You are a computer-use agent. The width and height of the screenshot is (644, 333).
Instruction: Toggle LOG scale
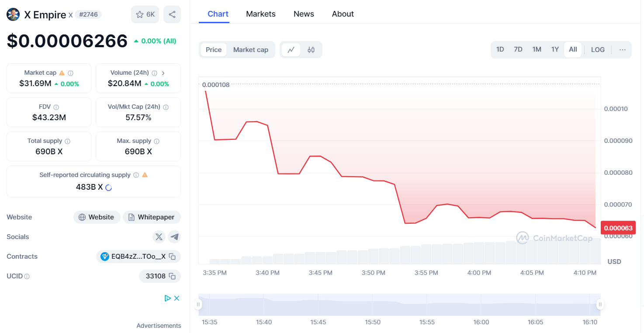(598, 50)
